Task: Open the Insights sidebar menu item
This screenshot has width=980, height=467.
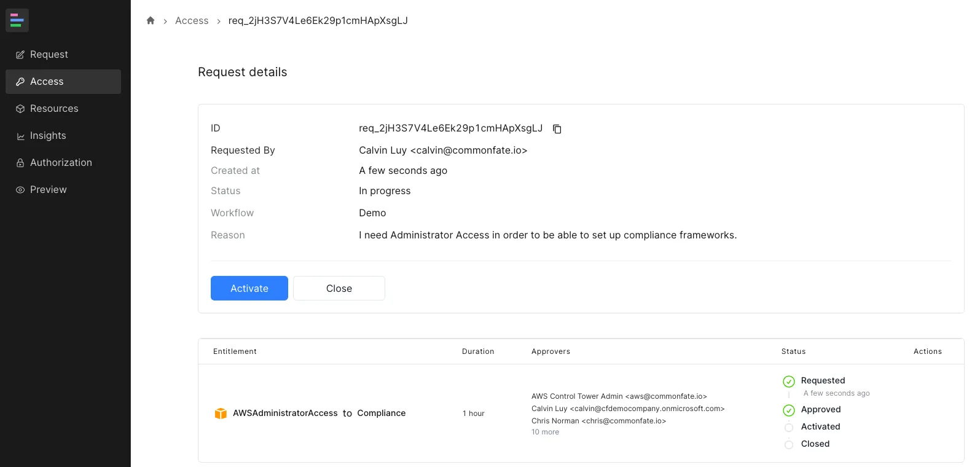Action: click(48, 136)
